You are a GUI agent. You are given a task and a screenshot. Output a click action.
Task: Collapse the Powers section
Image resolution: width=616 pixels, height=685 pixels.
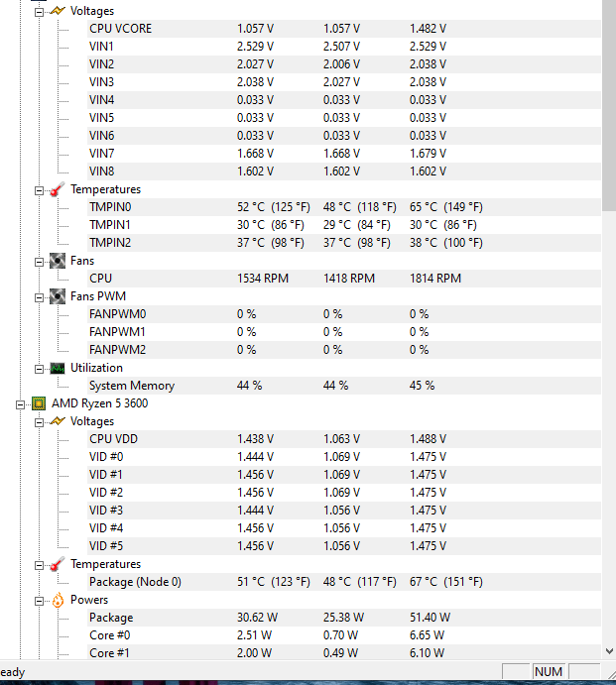coord(40,601)
